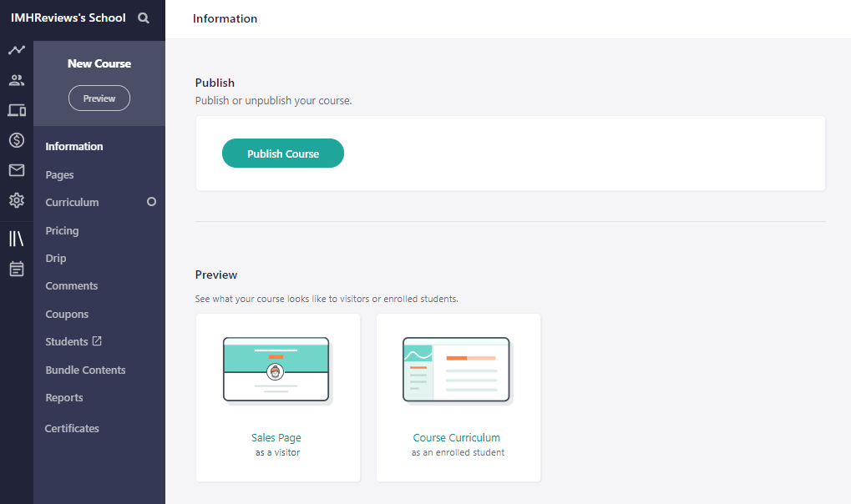Open the Sales Page preview link
The height and width of the screenshot is (504, 851).
(x=276, y=438)
